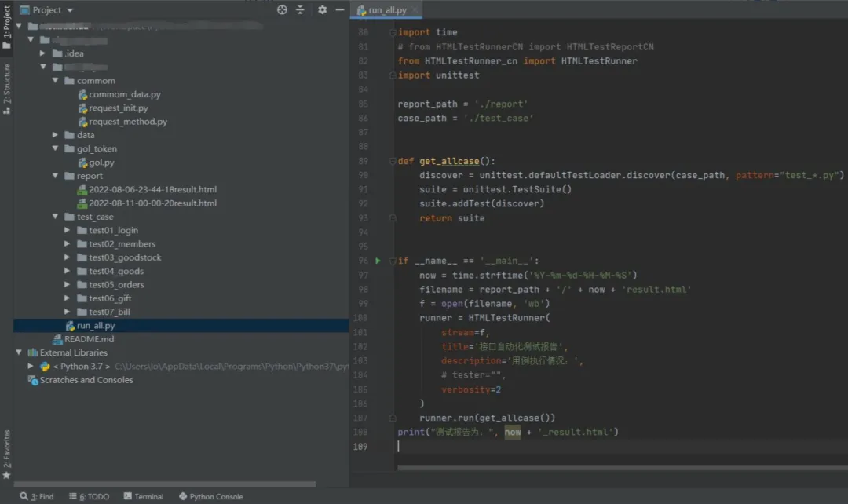Open the 1: Project side tool window

point(6,27)
